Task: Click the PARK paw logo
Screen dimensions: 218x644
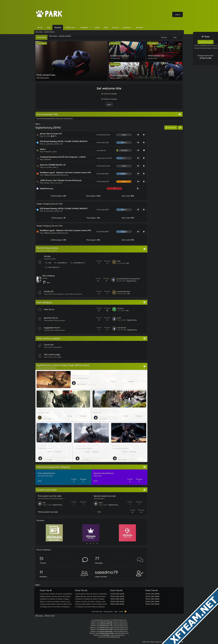Action: 49,14
